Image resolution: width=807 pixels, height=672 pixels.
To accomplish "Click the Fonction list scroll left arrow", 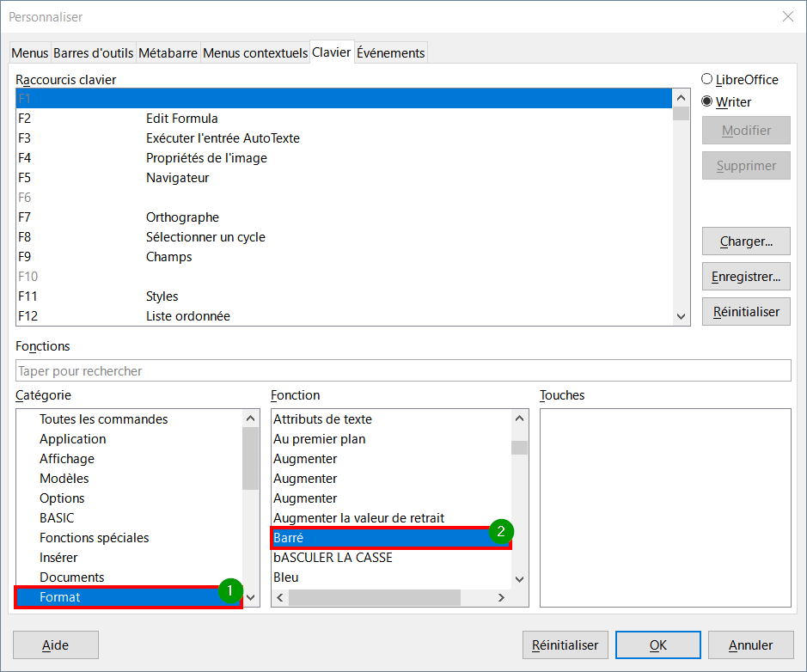I will coord(280,597).
